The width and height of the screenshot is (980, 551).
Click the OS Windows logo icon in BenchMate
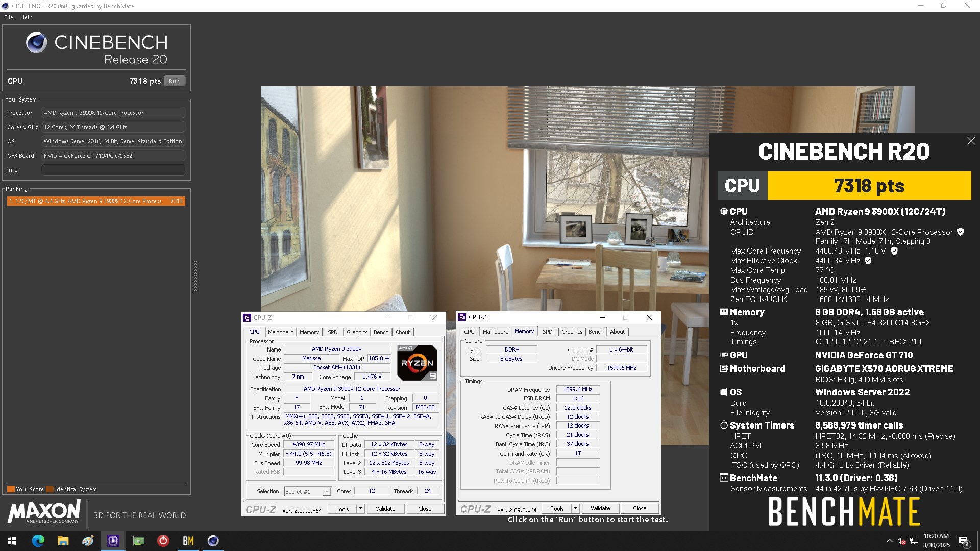(x=724, y=392)
